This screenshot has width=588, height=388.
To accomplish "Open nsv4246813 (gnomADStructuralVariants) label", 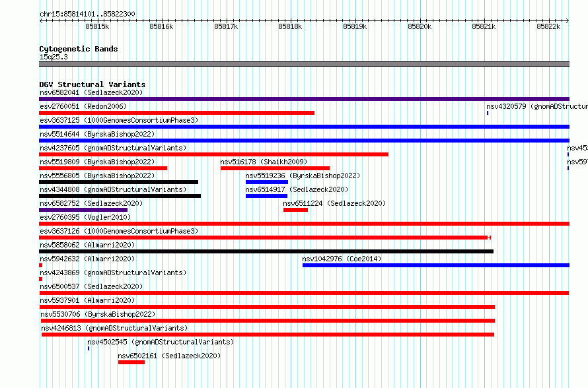I will [x=114, y=328].
